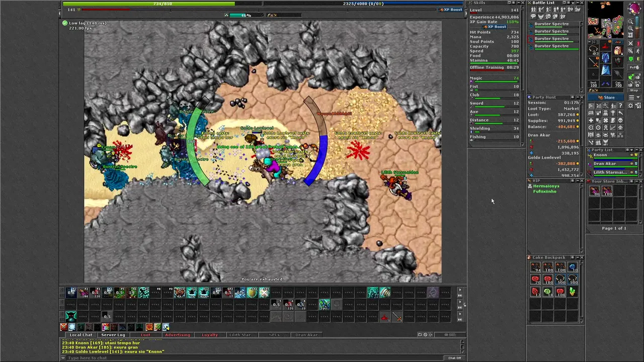Viewport: 644px width, 362px height.
Task: Open the Battle List header dropdown arrow
Action: (x=573, y=3)
